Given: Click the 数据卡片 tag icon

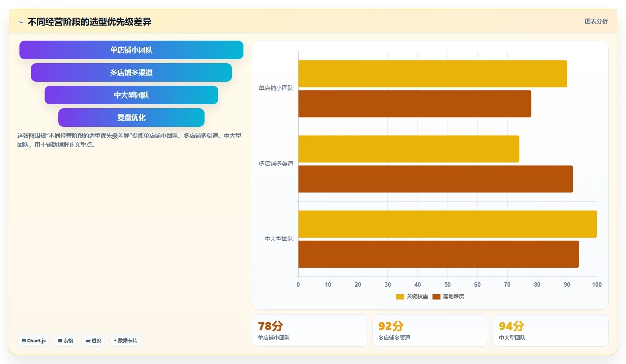Looking at the screenshot, I should pyautogui.click(x=115, y=341).
